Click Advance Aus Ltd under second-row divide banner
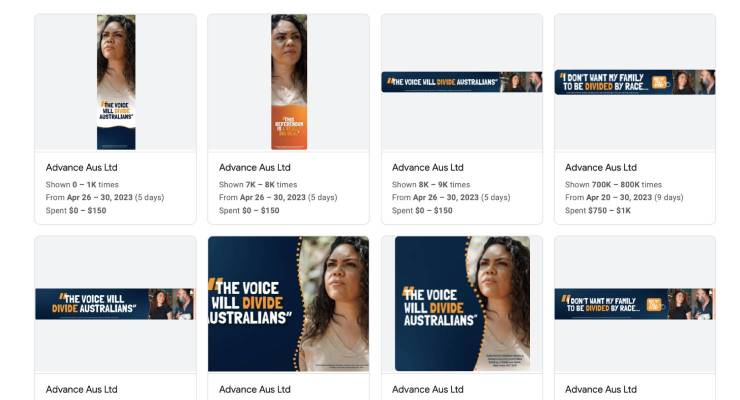This screenshot has width=740, height=400. point(82,390)
